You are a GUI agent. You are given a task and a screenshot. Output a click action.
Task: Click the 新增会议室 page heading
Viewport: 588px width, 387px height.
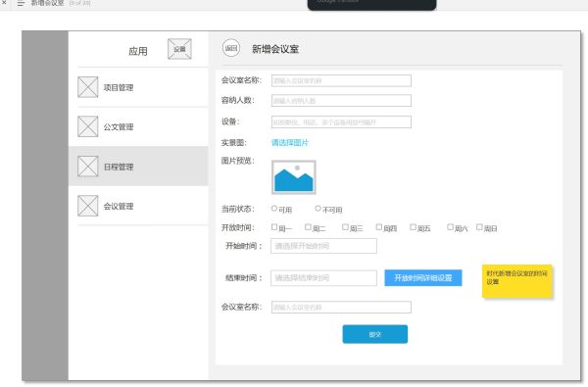click(275, 49)
